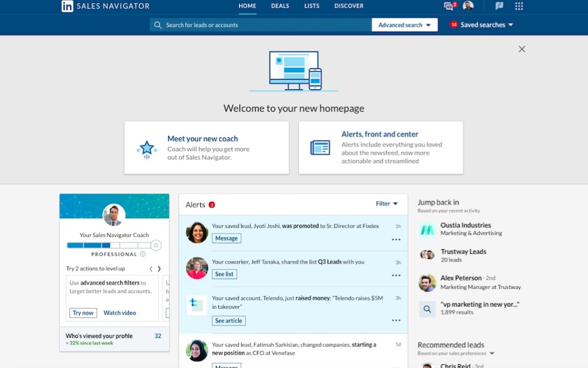Image resolution: width=588 pixels, height=368 pixels.
Task: Open the messages icon with red badge
Action: [x=449, y=6]
